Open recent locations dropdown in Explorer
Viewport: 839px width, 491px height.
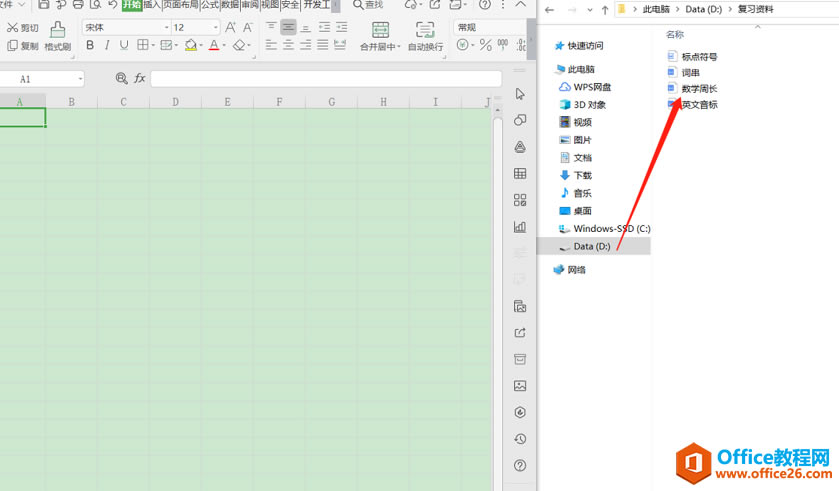[x=590, y=10]
